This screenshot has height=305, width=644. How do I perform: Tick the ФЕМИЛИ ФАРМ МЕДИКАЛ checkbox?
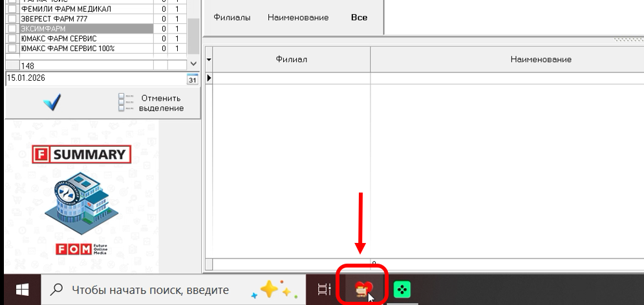click(x=12, y=8)
